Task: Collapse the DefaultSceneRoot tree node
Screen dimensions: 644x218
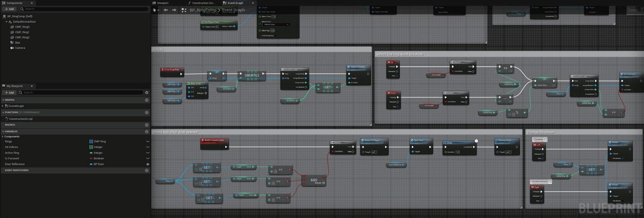Action: [x=6, y=21]
